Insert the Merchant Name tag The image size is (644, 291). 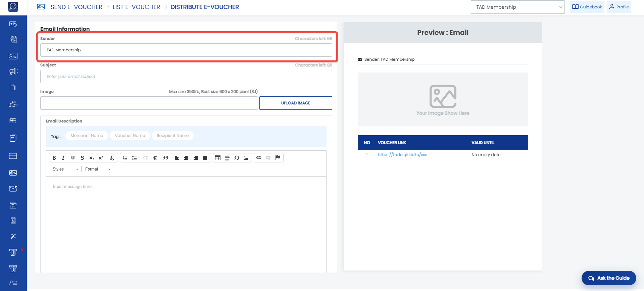[87, 136]
